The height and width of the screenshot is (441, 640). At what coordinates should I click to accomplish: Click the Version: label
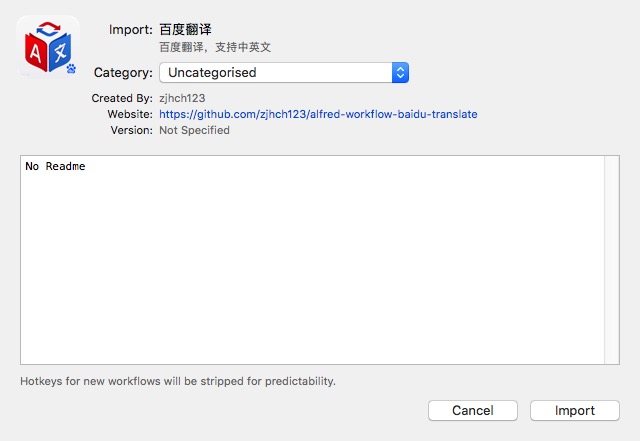point(131,130)
